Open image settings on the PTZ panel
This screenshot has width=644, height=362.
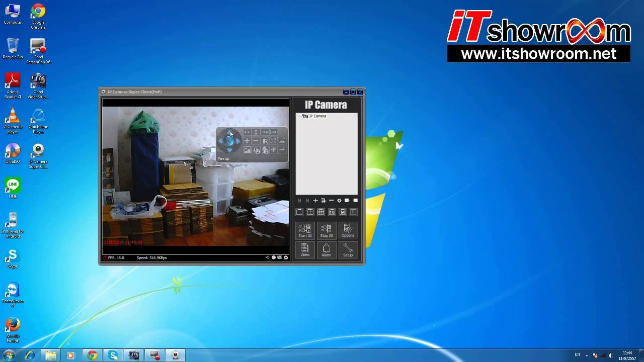[247, 150]
